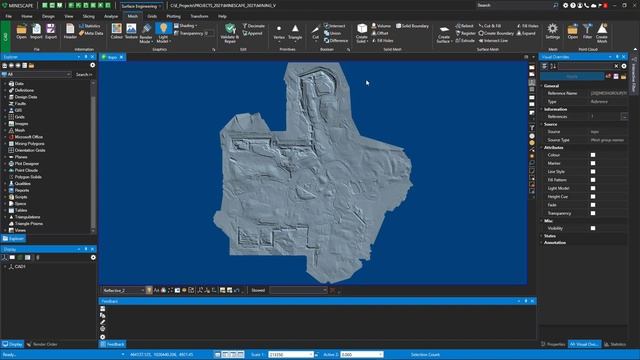Screen dimensions: 640x360
Task: Click the Expand surface tool
Action: 526,33
